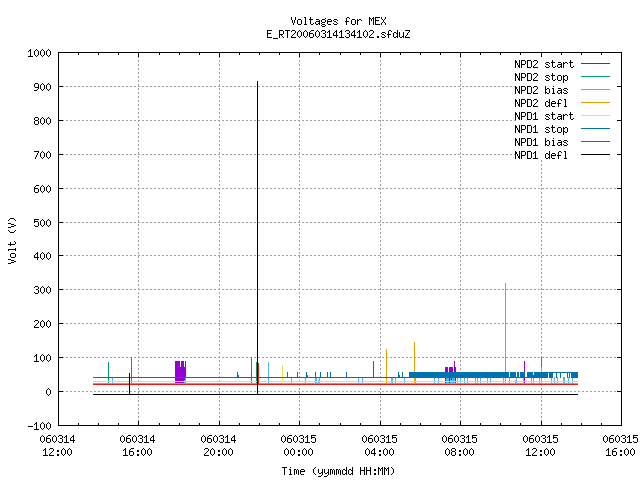Click the '060315 08:00' time axis label
640x480 pixels.
460,446
